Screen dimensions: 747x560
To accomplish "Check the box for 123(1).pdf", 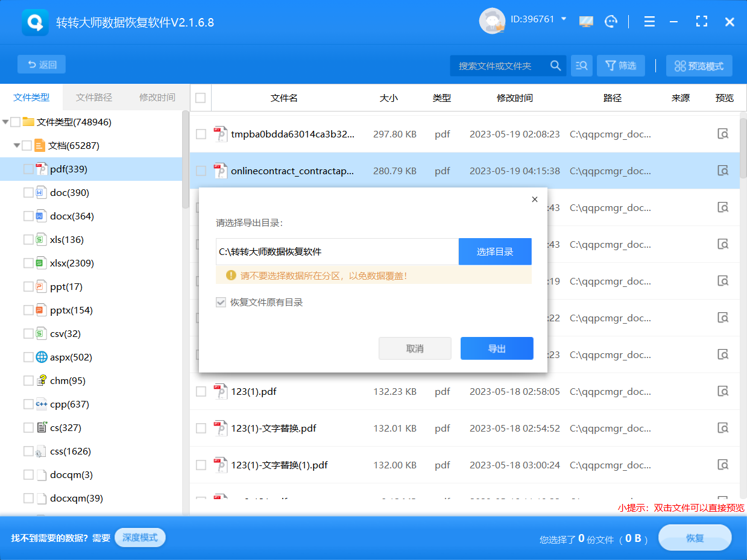I will (201, 391).
